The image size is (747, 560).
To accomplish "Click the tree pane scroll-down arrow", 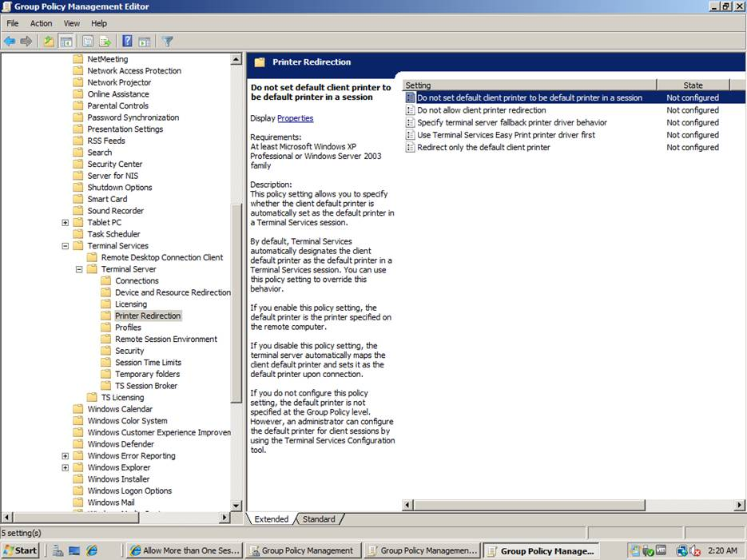I will pyautogui.click(x=236, y=506).
